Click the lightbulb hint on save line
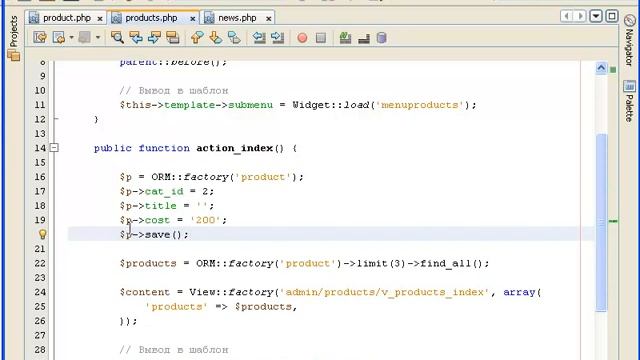 [x=42, y=234]
